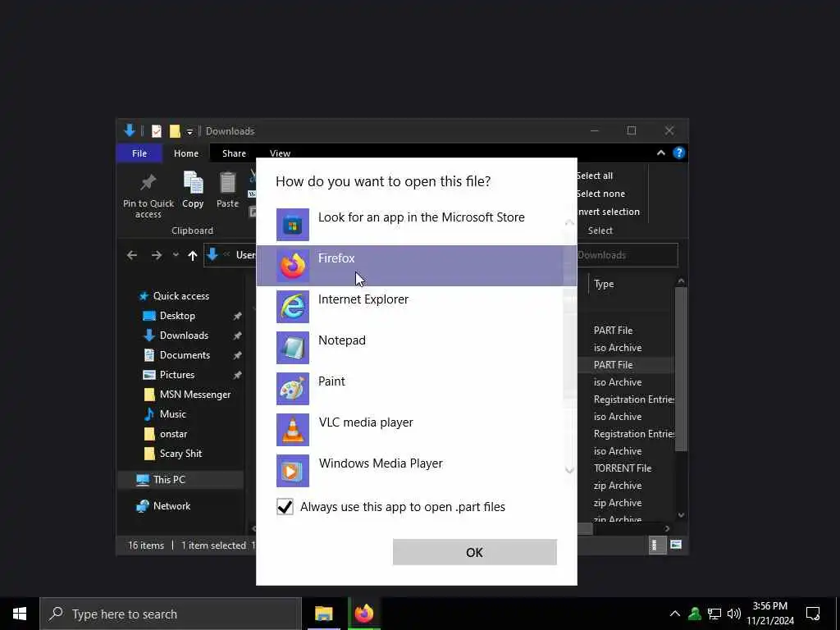This screenshot has width=840, height=630.
Task: Go up one folder level arrow
Action: click(x=192, y=256)
